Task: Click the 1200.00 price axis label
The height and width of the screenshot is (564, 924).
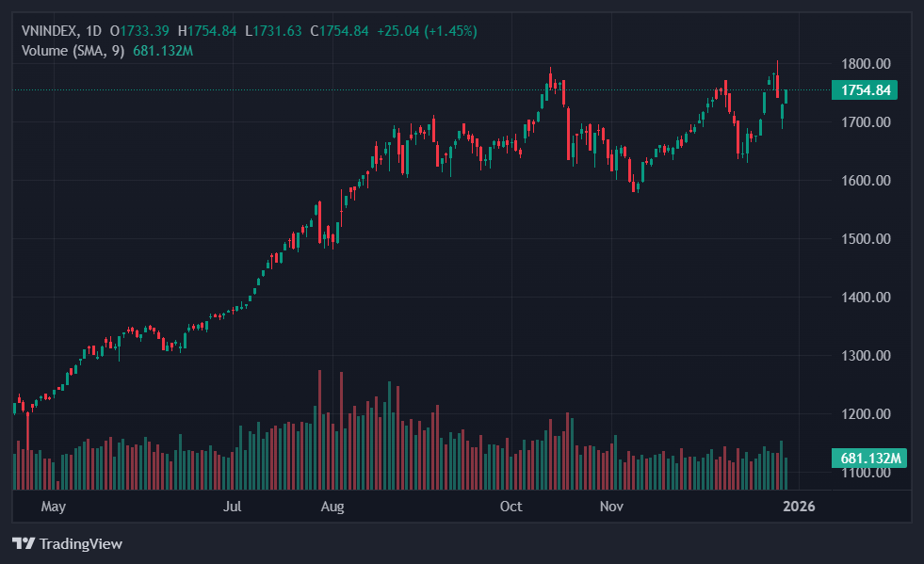Action: tap(865, 414)
